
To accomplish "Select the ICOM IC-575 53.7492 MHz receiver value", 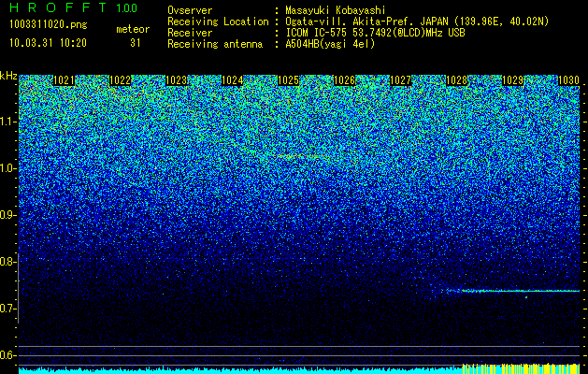I will click(375, 33).
